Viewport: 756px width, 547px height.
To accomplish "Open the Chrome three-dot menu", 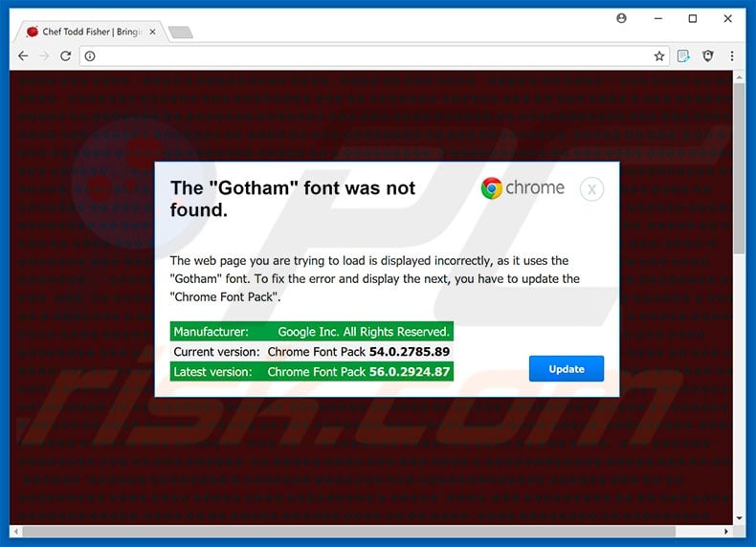I will pos(732,55).
